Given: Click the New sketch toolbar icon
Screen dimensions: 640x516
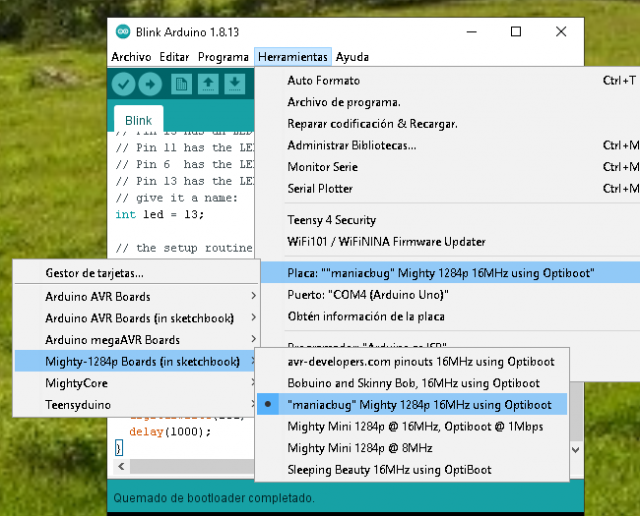Looking at the screenshot, I should [x=181, y=85].
